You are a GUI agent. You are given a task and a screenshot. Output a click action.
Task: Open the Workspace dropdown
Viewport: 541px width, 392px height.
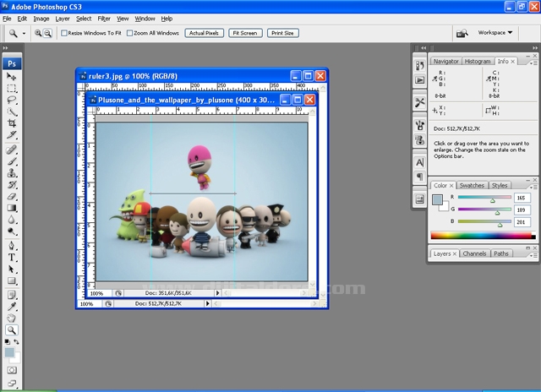click(495, 33)
